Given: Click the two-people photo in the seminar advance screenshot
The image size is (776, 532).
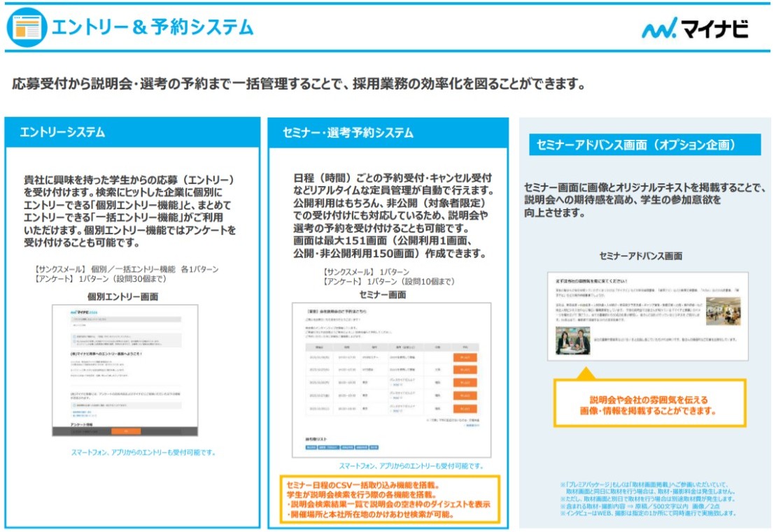Looking at the screenshot, I should [572, 340].
